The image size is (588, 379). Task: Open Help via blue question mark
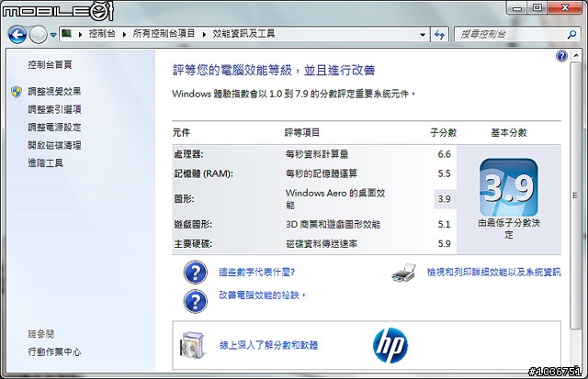pyautogui.click(x=561, y=56)
